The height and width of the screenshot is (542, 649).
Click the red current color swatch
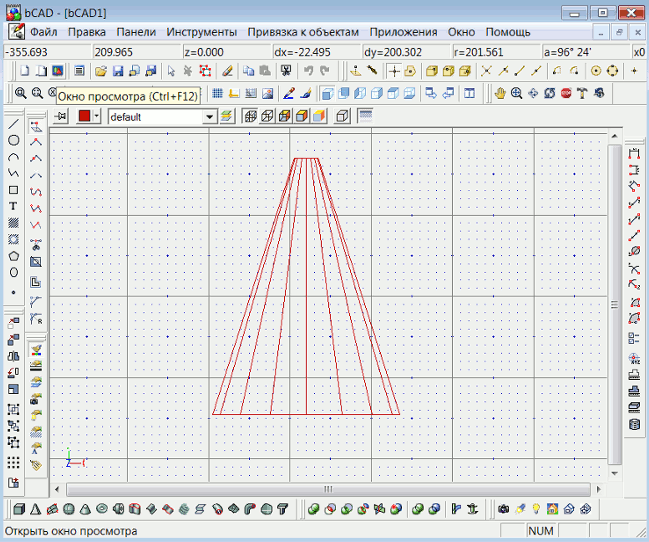(x=84, y=116)
